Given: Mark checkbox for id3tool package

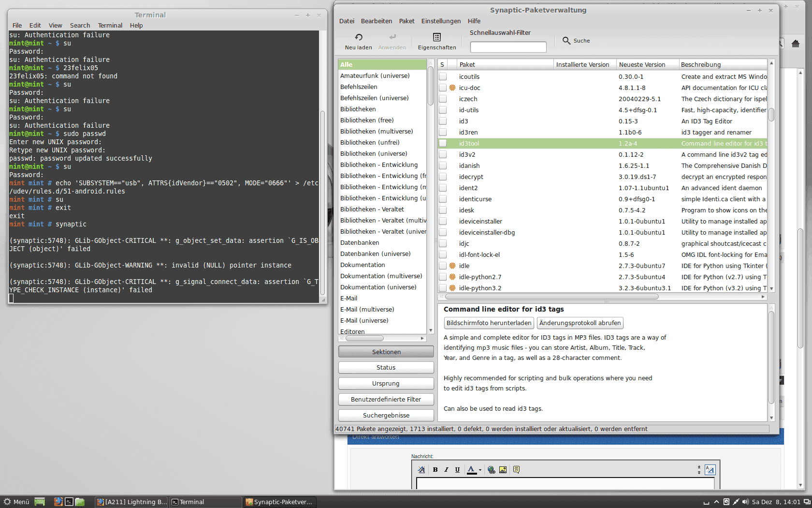Looking at the screenshot, I should 443,143.
